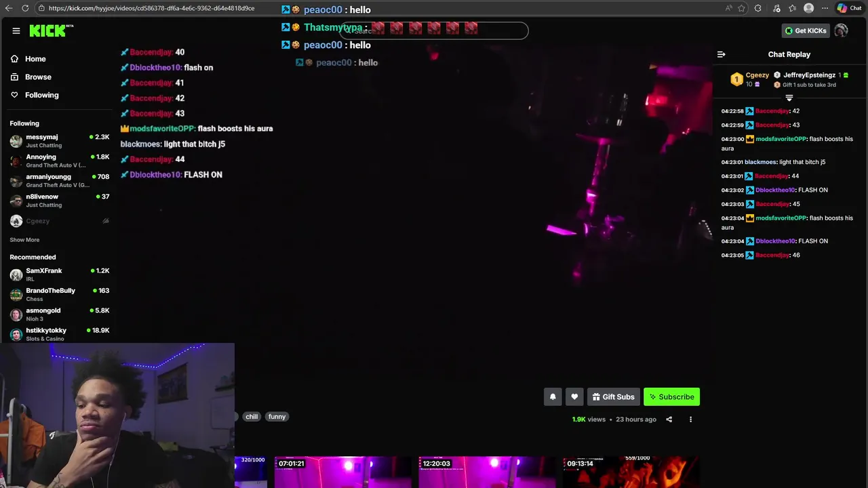Viewport: 868px width, 488px height.
Task: Open Annoying channel in Following list
Action: point(60,161)
